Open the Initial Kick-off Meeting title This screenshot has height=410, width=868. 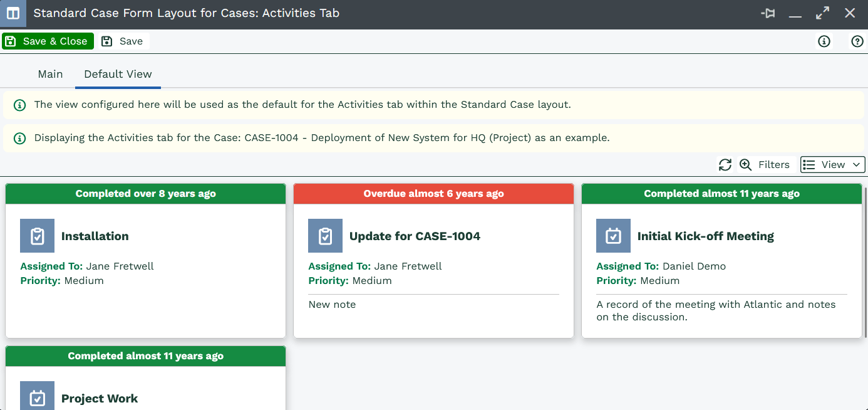705,236
